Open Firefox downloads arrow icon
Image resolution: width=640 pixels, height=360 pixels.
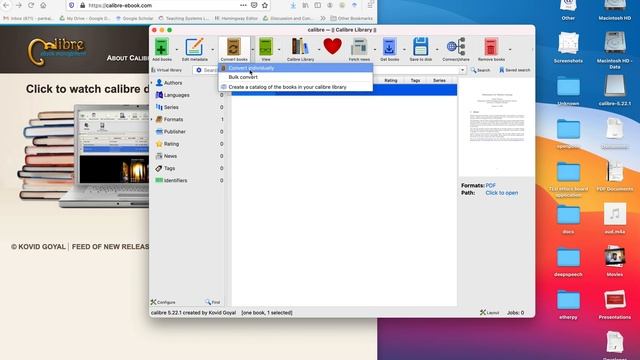tap(293, 5)
